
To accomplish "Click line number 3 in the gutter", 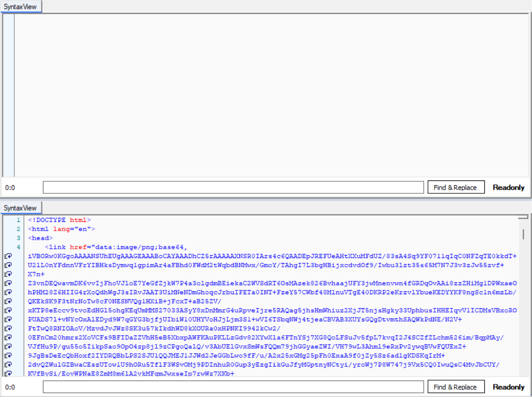I will 18,238.
